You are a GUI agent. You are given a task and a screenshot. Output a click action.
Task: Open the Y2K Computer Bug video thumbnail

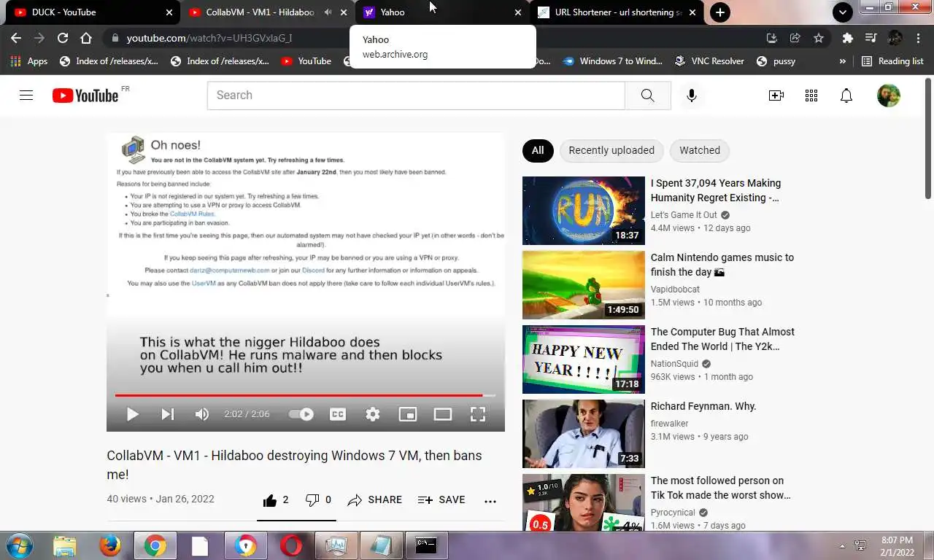pos(584,359)
